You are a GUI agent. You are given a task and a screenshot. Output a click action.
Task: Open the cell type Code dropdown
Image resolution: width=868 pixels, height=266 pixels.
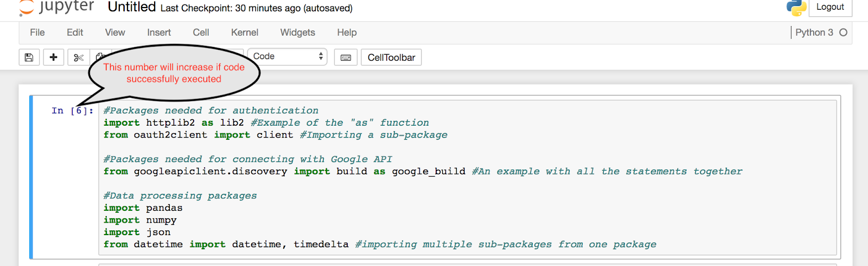[288, 56]
